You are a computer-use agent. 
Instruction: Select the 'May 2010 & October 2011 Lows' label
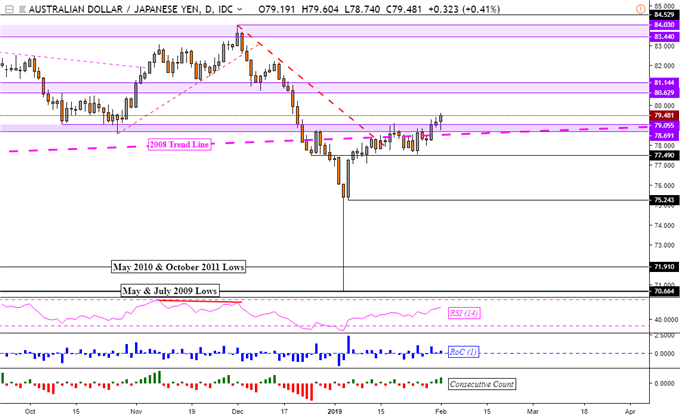point(178,267)
